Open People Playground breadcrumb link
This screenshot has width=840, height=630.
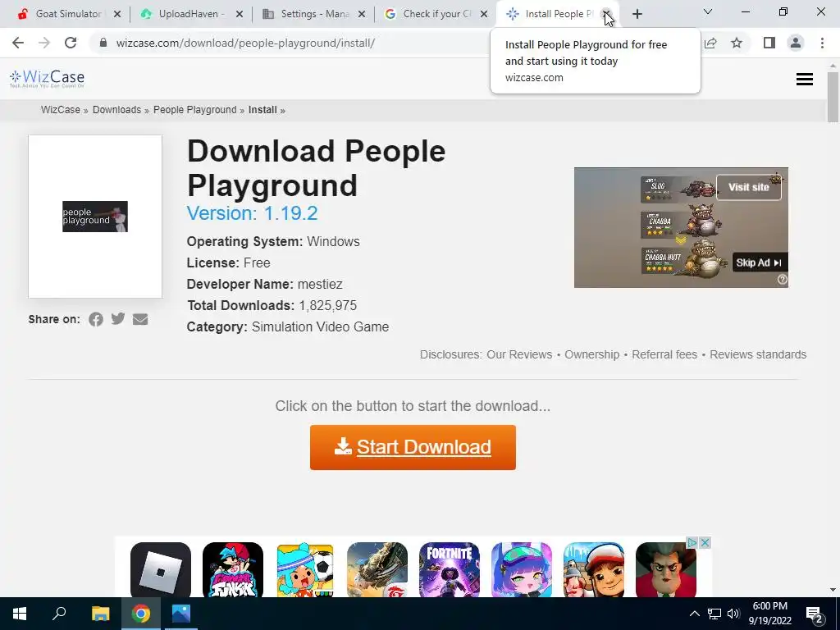point(195,110)
